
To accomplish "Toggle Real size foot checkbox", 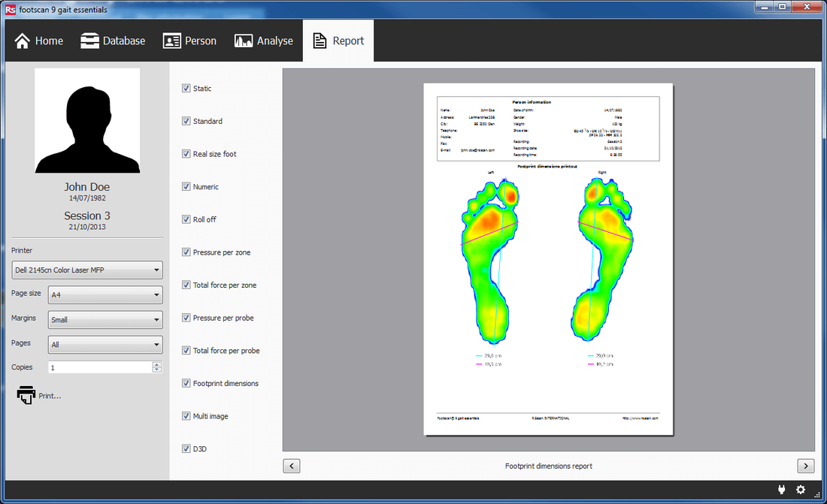I will [x=186, y=153].
